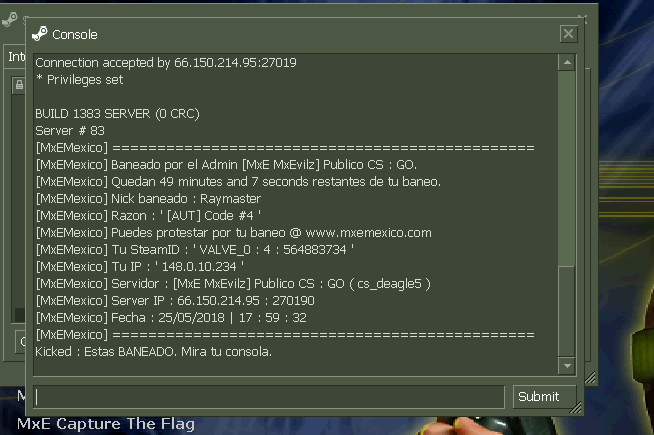Click the Steam icon of the background window

10,20
